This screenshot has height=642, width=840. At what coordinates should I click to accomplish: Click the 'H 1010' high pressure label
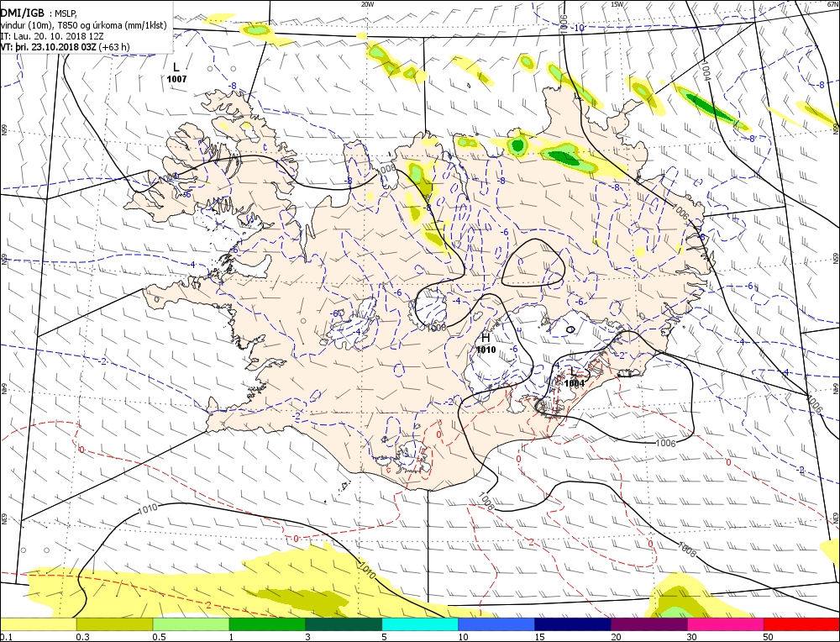click(x=486, y=344)
